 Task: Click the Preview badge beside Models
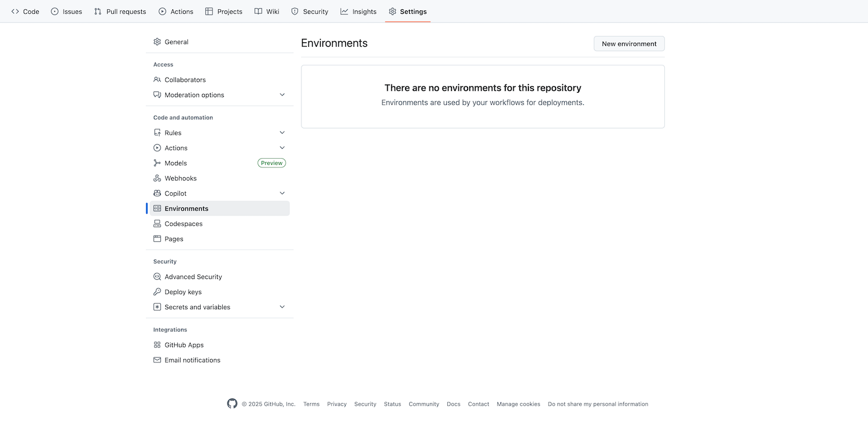click(x=271, y=163)
